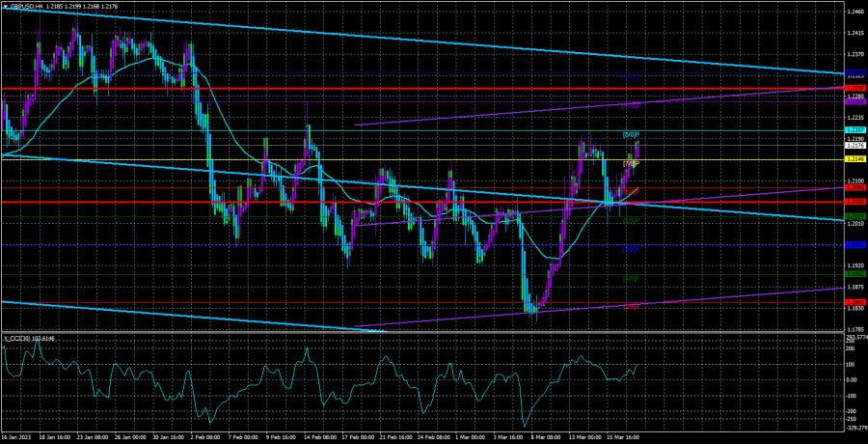Click the 1.2010 price scale label

pyautogui.click(x=855, y=223)
